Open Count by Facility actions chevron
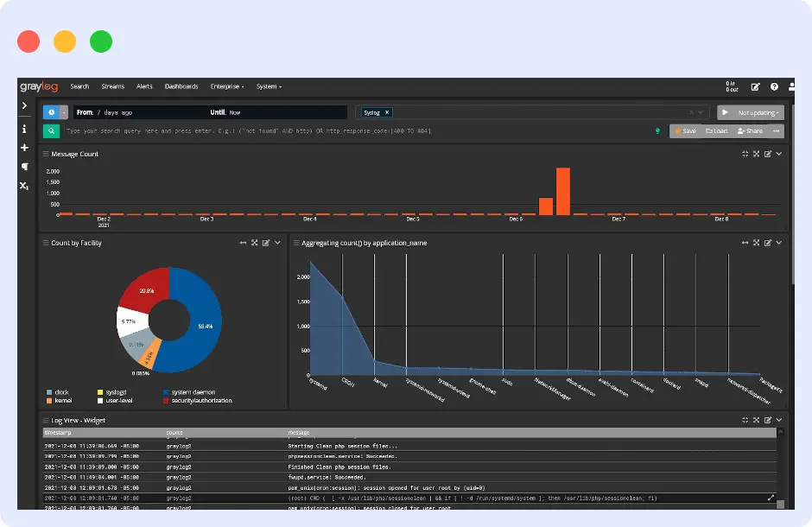The image size is (812, 527). [277, 243]
